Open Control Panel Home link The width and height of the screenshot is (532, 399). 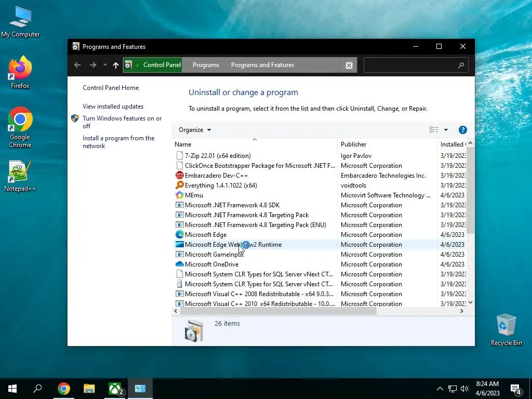click(111, 87)
